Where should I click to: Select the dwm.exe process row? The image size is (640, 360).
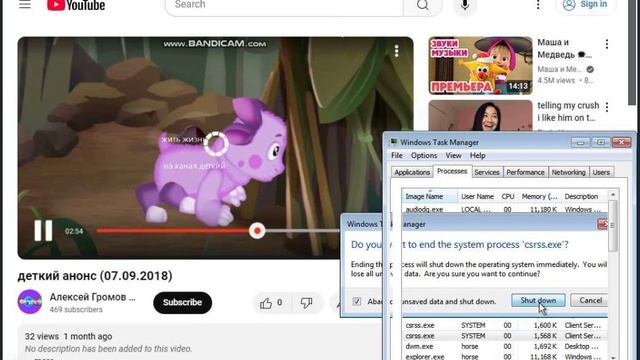[504, 346]
